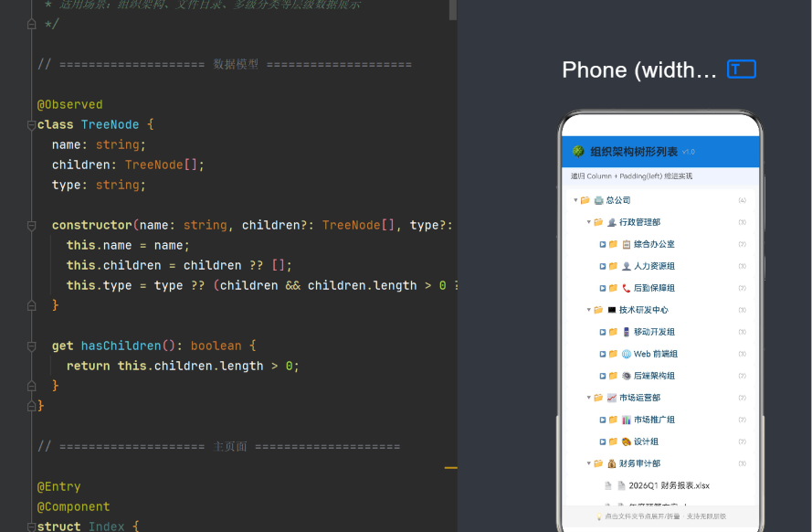
Task: Click the gear emoji next to 后端架构组
Action: (626, 376)
